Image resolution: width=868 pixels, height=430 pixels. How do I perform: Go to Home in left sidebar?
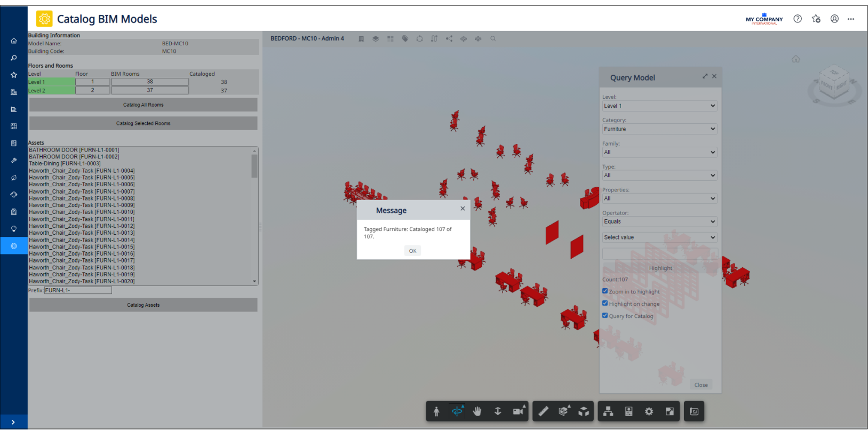point(14,41)
